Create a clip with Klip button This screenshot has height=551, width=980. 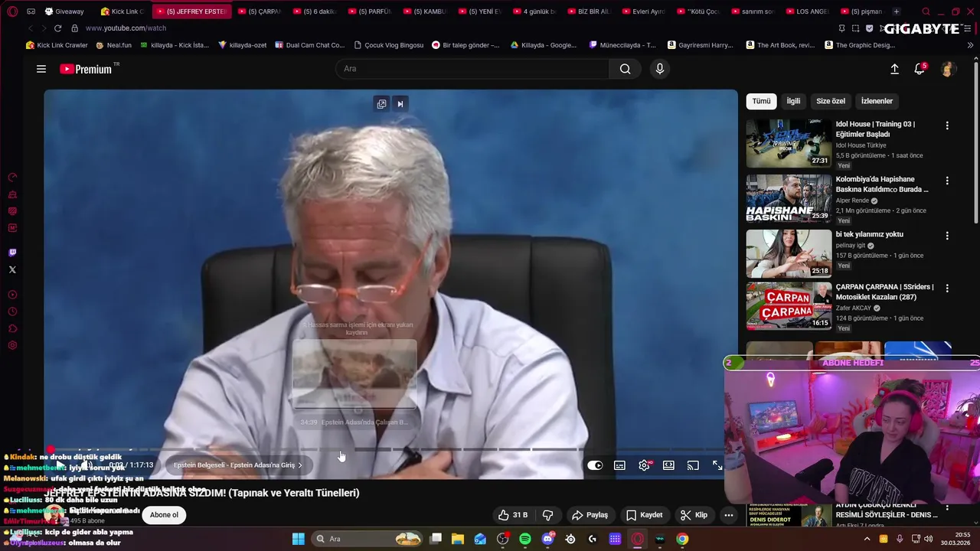pyautogui.click(x=694, y=515)
